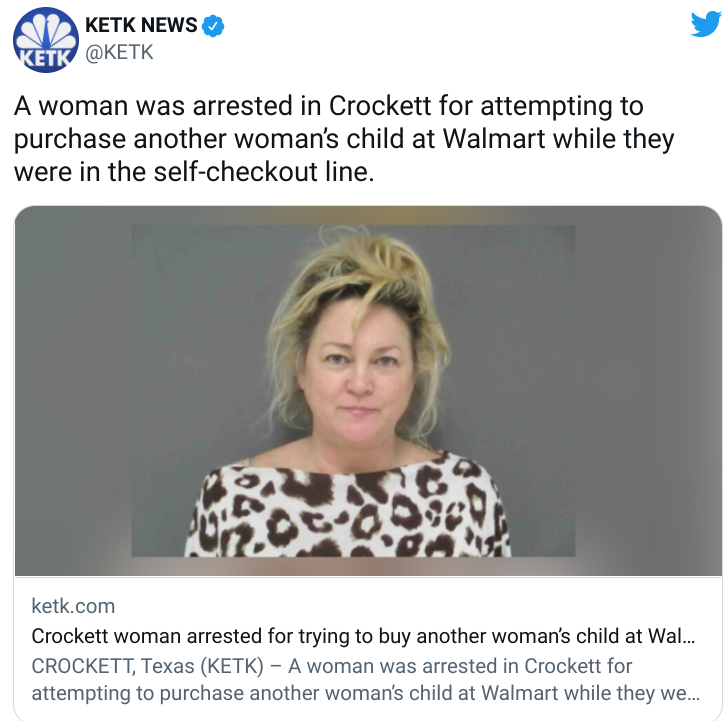
Task: Click the 'KETK' lettering inside the avatar
Action: point(45,58)
